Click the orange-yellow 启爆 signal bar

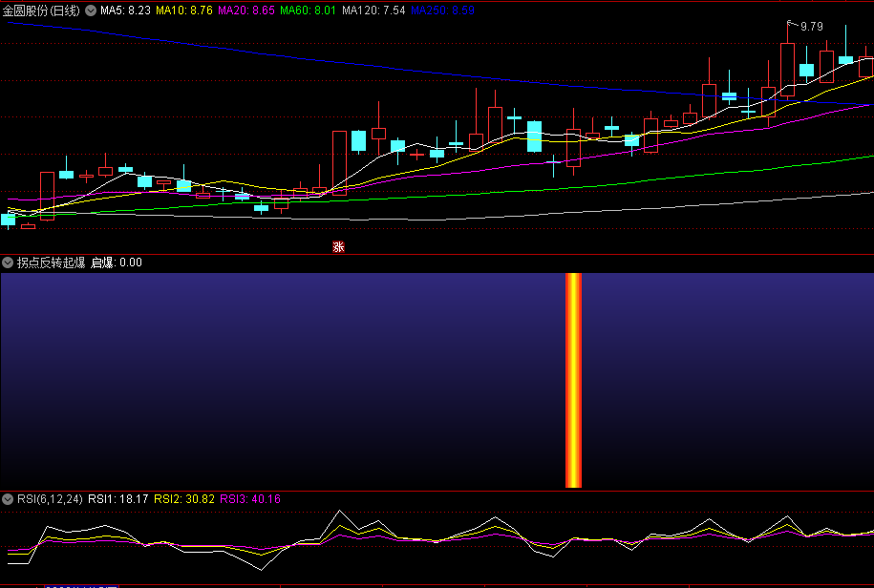point(573,380)
